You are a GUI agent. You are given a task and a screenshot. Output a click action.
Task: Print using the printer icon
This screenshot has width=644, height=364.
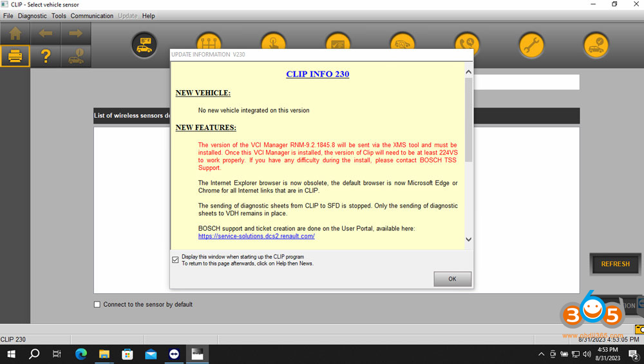(15, 56)
